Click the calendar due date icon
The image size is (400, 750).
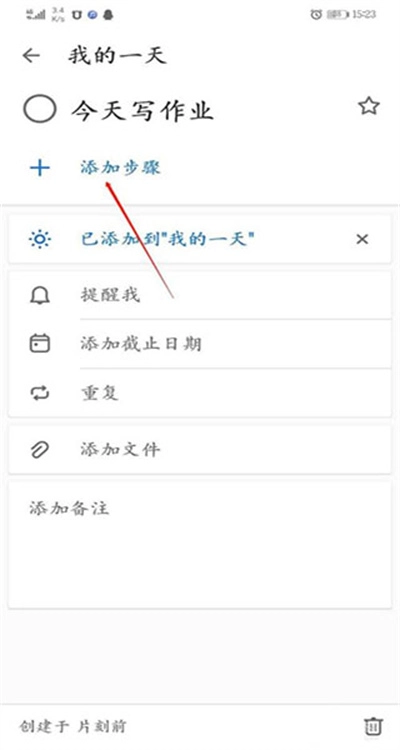tap(40, 343)
